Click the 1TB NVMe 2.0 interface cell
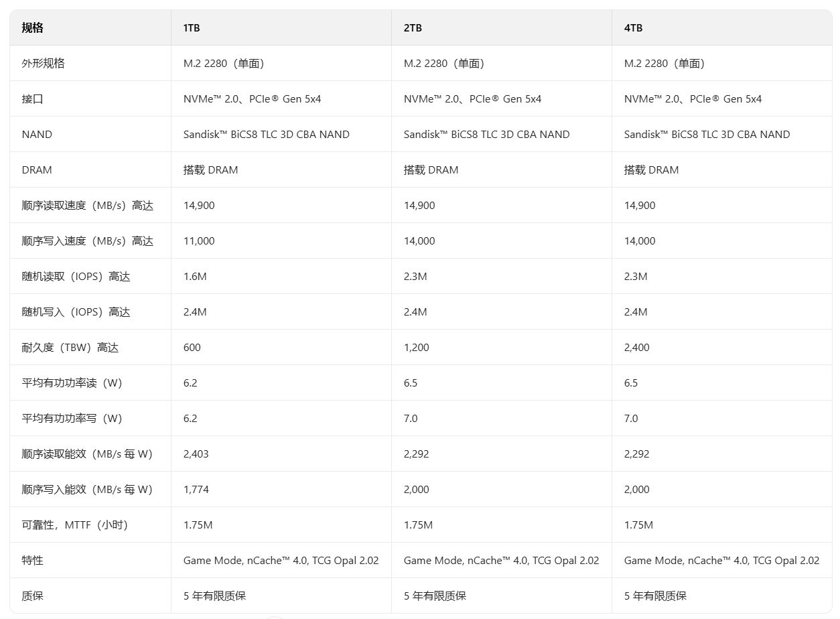The image size is (840, 619). coord(253,98)
